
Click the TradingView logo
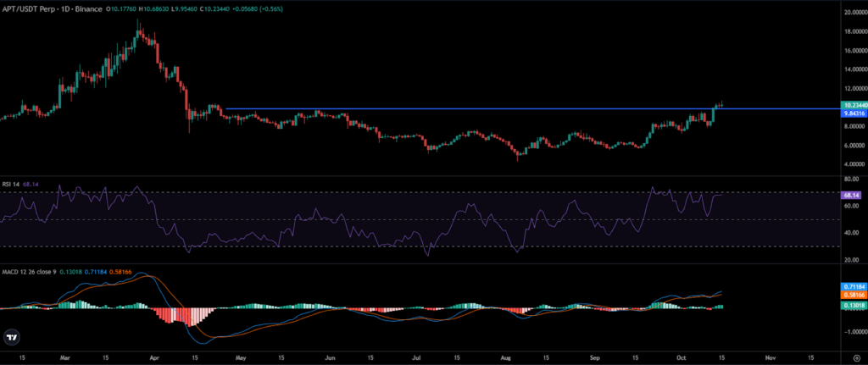coord(11,337)
